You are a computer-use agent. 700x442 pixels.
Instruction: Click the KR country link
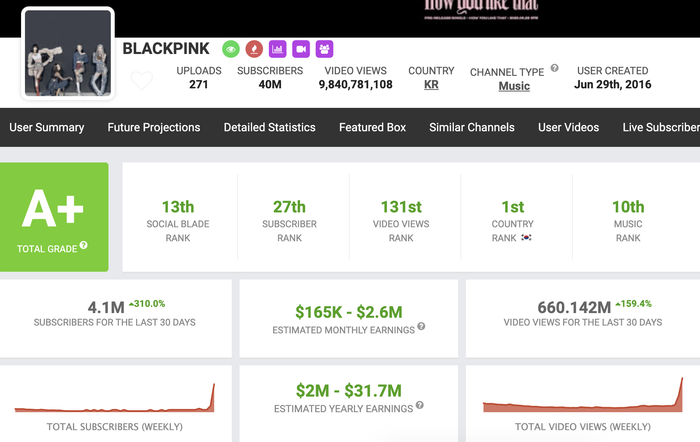tap(431, 86)
